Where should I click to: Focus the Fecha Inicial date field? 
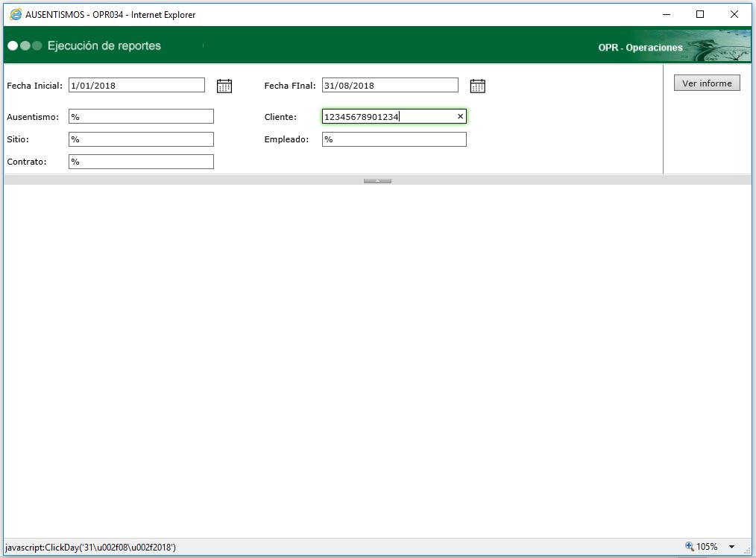pos(136,85)
